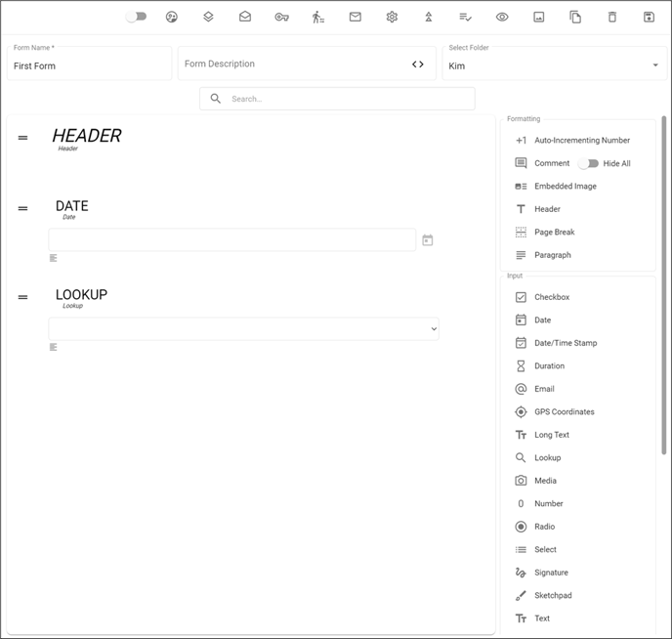Add a Text input
The width and height of the screenshot is (672, 639).
(x=532, y=618)
